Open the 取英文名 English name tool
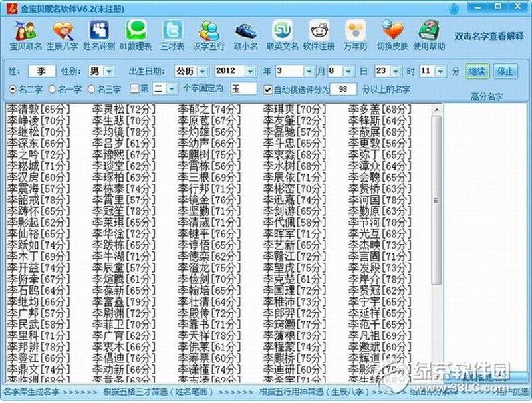The image size is (532, 403). 282,35
